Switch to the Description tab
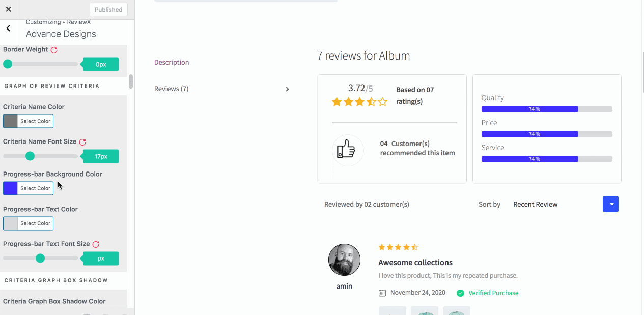This screenshot has height=315, width=644. coord(172,62)
